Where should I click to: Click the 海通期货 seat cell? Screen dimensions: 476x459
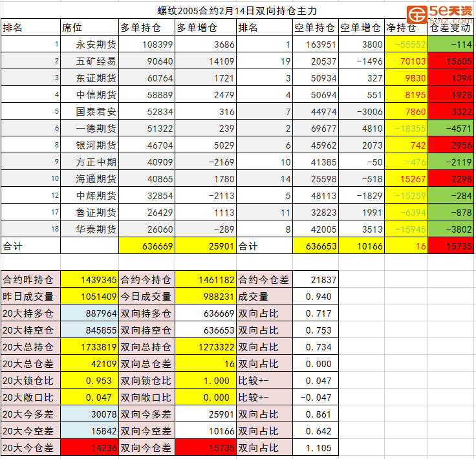point(89,179)
